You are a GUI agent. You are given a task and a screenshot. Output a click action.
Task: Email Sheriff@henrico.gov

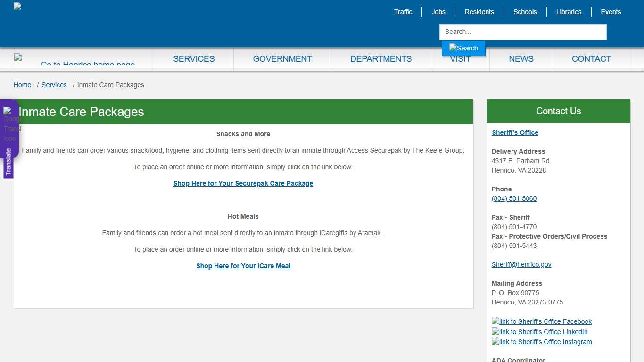click(x=521, y=264)
